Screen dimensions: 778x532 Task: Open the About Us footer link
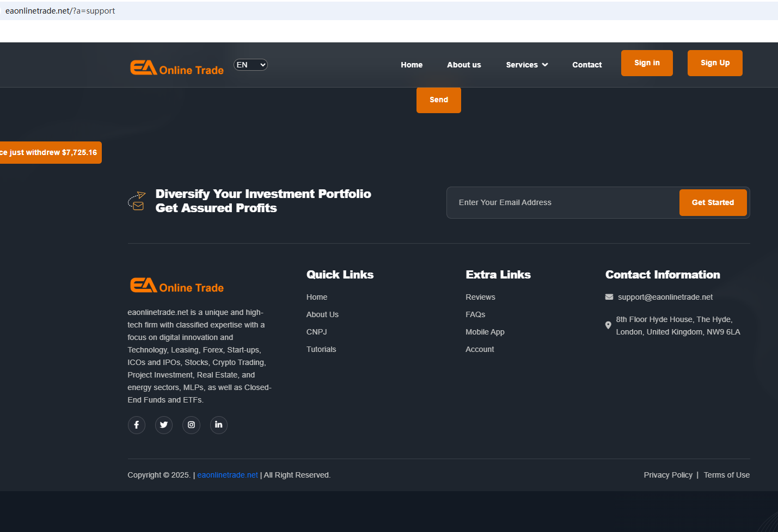coord(322,314)
